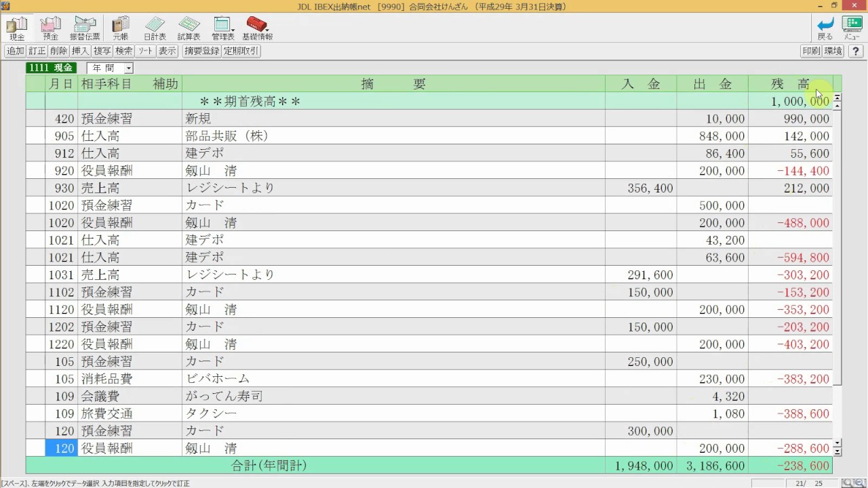Click scroll-to-bottom arrow of the table
Image resolution: width=868 pixels, height=488 pixels.
837,451
